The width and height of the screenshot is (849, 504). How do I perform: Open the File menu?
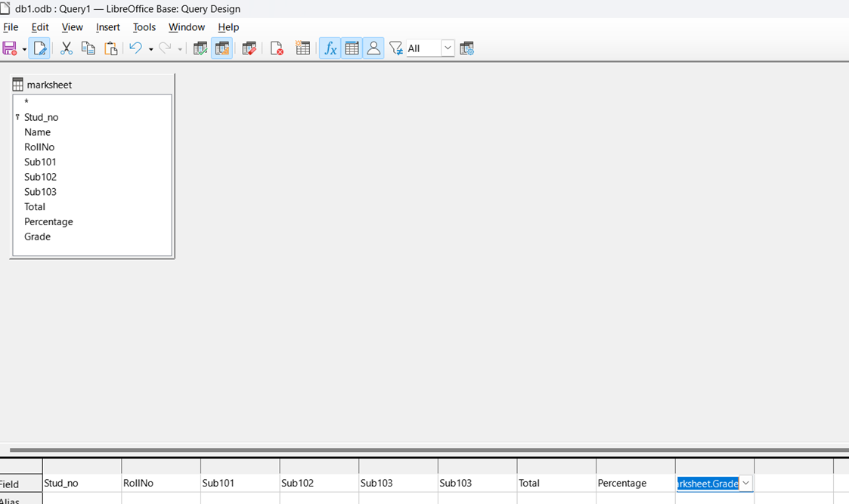11,27
